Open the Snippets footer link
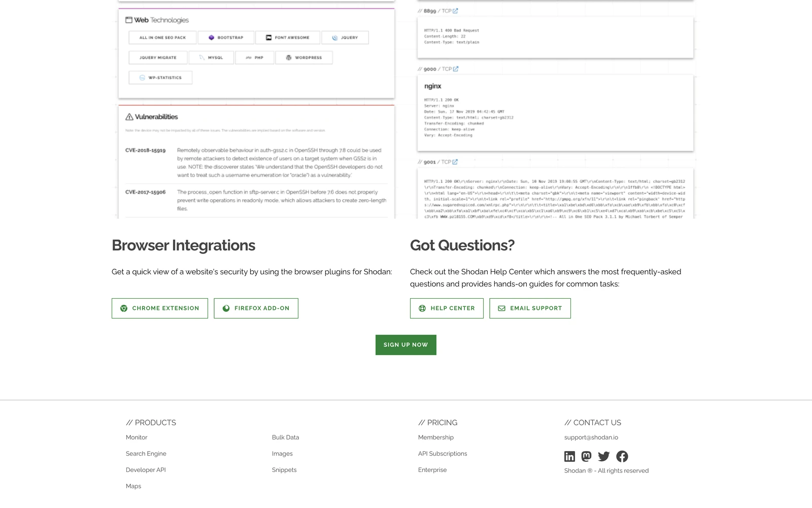The width and height of the screenshot is (812, 508). tap(284, 470)
